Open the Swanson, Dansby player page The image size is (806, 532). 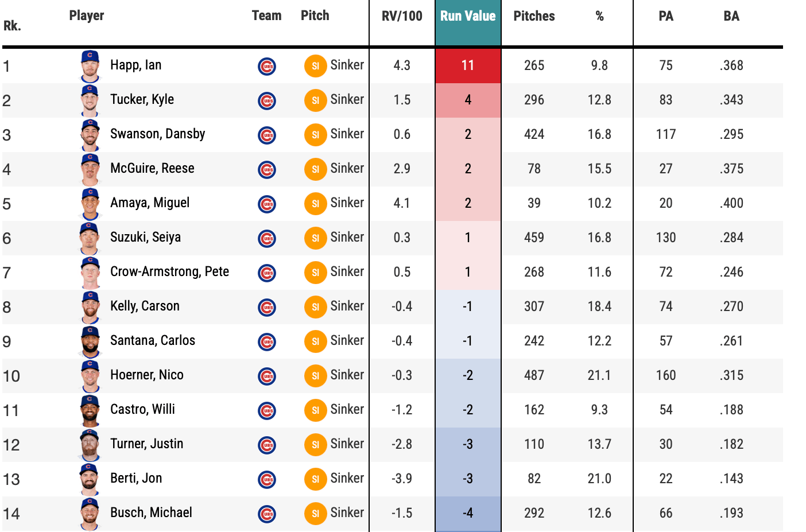(157, 134)
